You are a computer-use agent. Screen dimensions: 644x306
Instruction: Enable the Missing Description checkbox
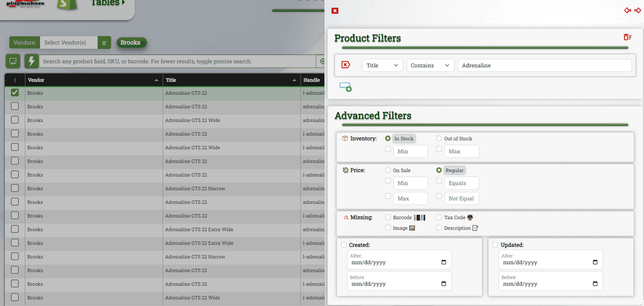pos(439,228)
